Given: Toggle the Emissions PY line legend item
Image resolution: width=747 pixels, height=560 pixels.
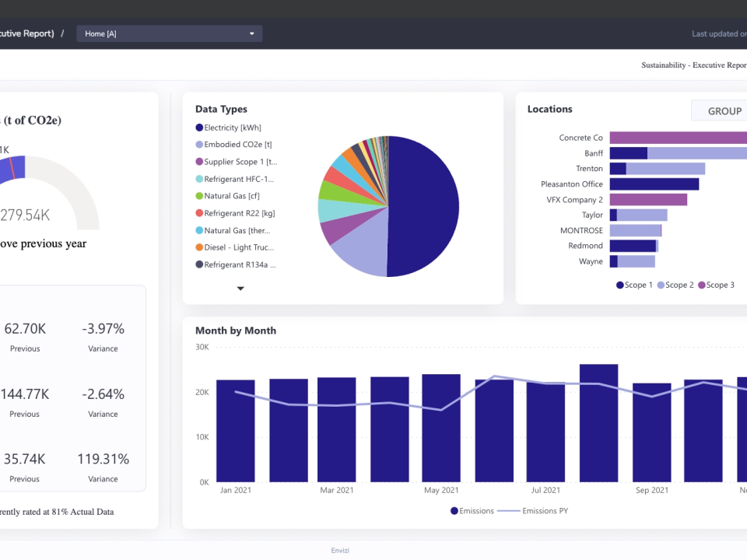Looking at the screenshot, I should click(532, 511).
